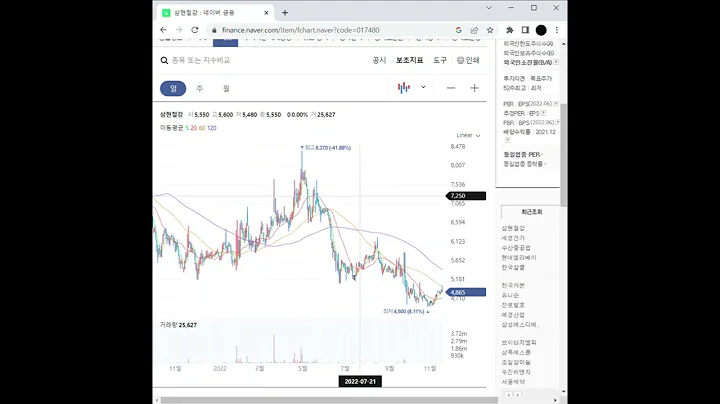Open the Chrome profile avatar
The image size is (720, 404).
[x=541, y=30]
